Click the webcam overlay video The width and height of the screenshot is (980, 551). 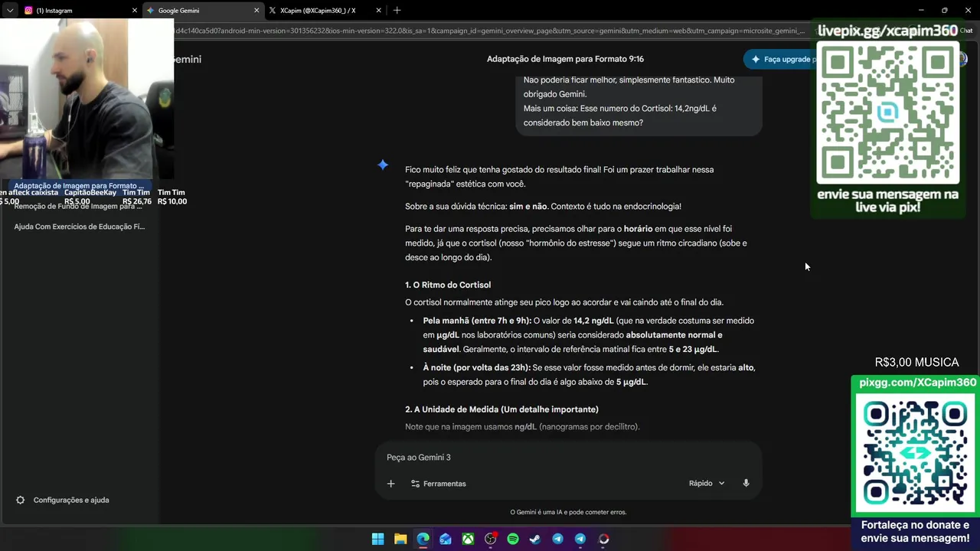[x=87, y=99]
